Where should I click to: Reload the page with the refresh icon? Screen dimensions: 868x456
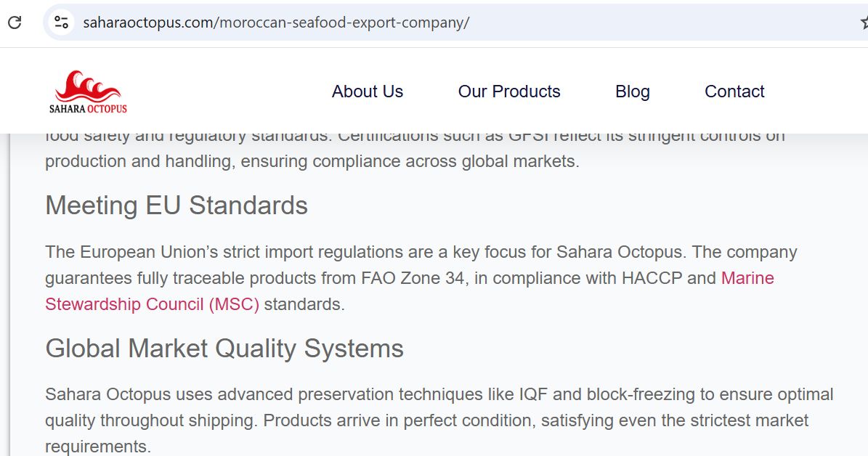click(15, 23)
